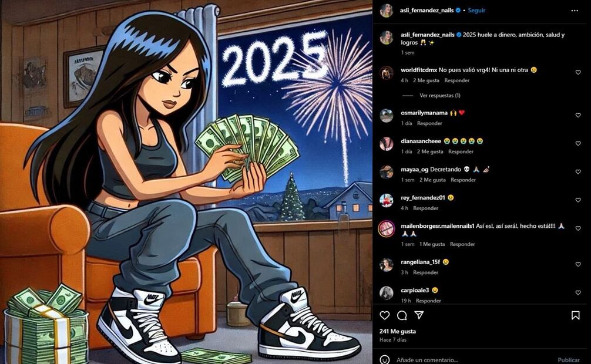Save the post with the bookmark icon
Image resolution: width=591 pixels, height=364 pixels.
pos(575,315)
